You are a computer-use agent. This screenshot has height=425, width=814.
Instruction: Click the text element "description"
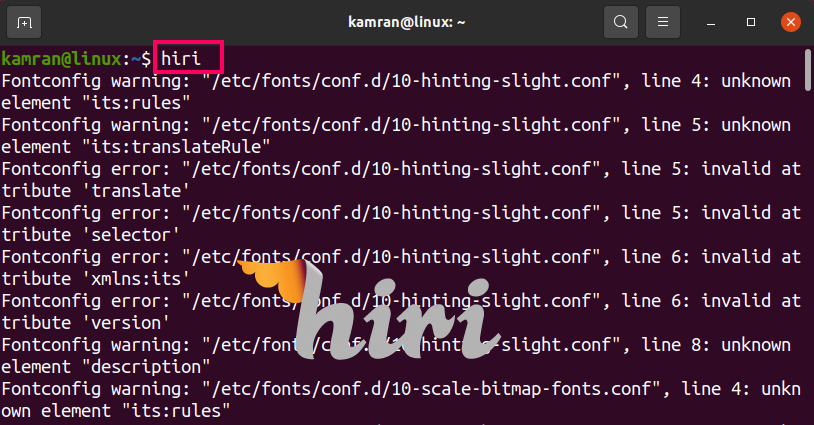tap(105, 367)
